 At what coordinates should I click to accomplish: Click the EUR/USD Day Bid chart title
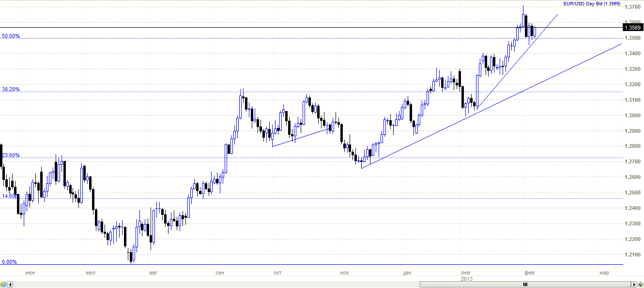pyautogui.click(x=592, y=4)
